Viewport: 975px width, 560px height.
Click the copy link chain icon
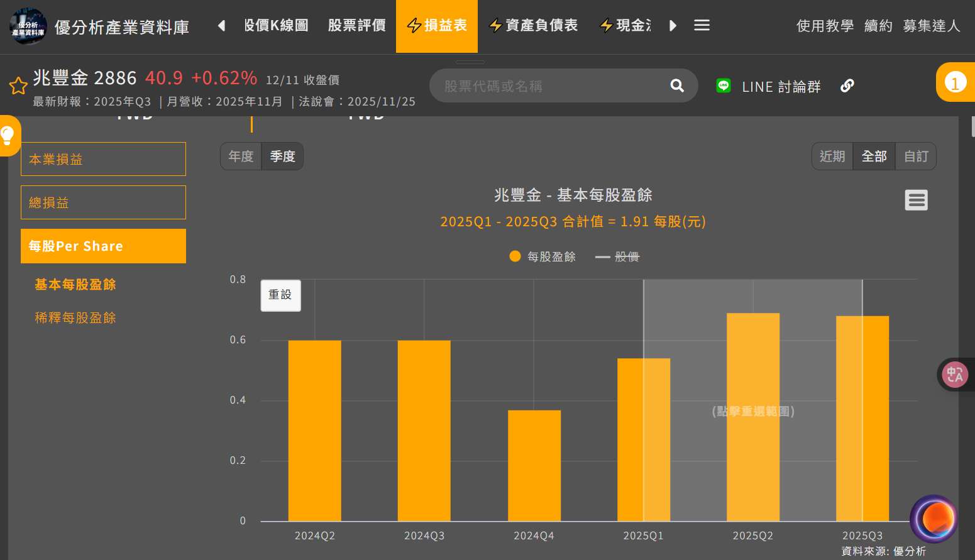tap(847, 85)
